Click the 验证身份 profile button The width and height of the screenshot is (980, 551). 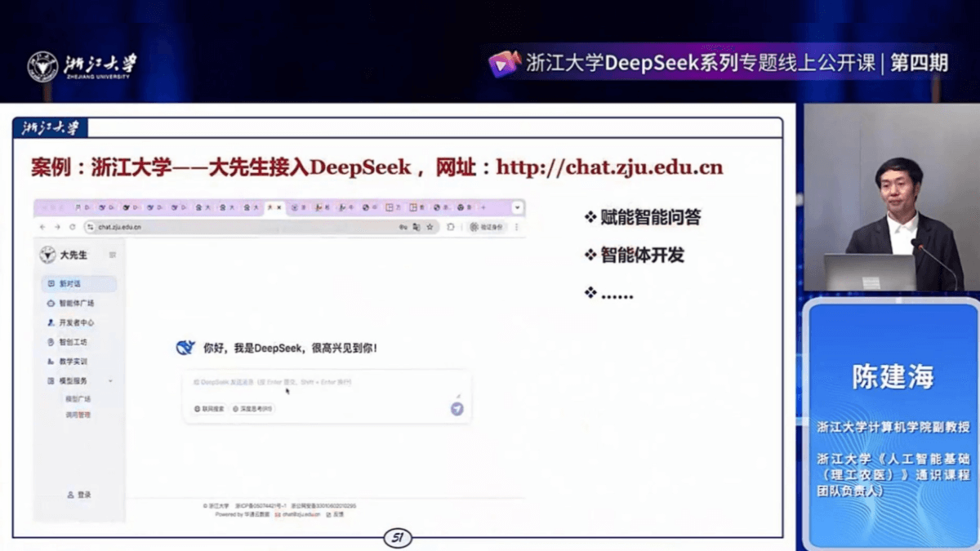[x=487, y=227]
